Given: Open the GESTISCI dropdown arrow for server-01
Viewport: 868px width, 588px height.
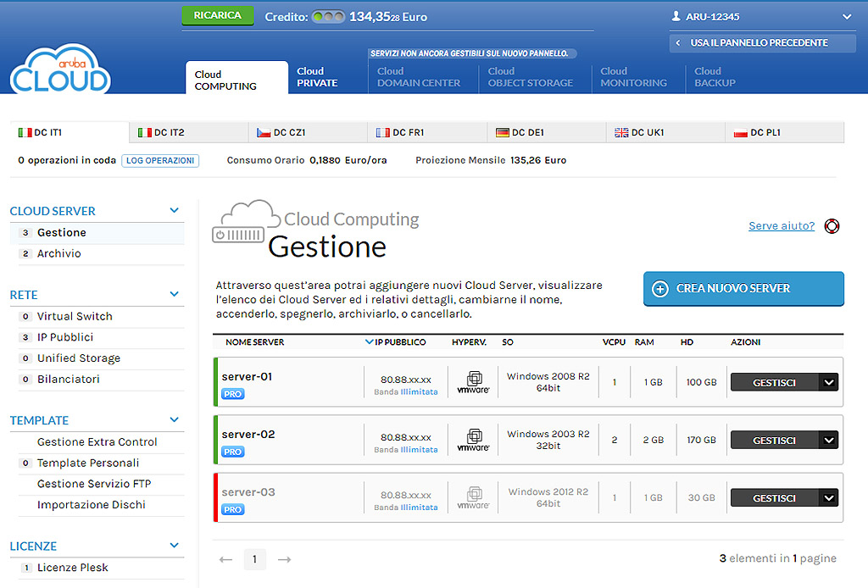Looking at the screenshot, I should [828, 383].
